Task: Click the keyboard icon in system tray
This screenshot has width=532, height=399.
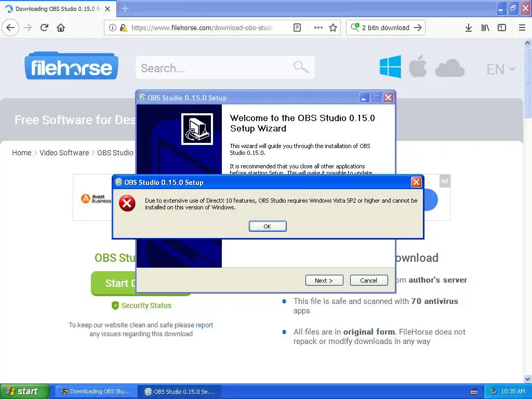Action: coord(474,392)
